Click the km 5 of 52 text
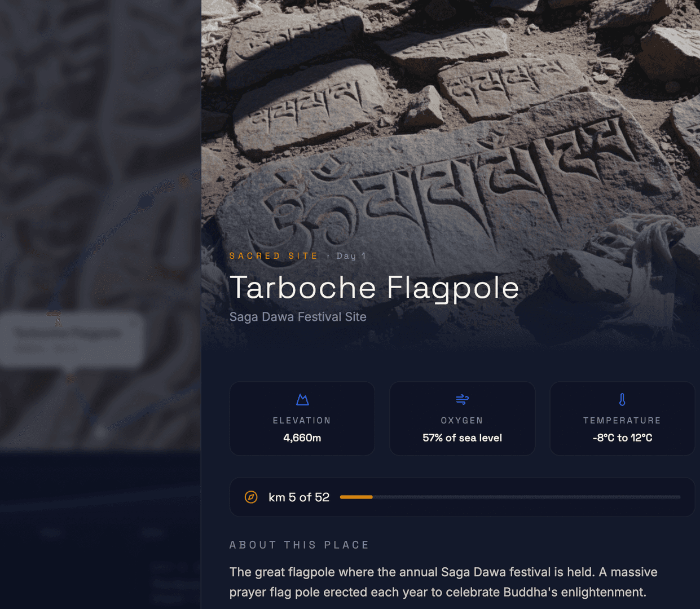The width and height of the screenshot is (700, 609). point(299,497)
